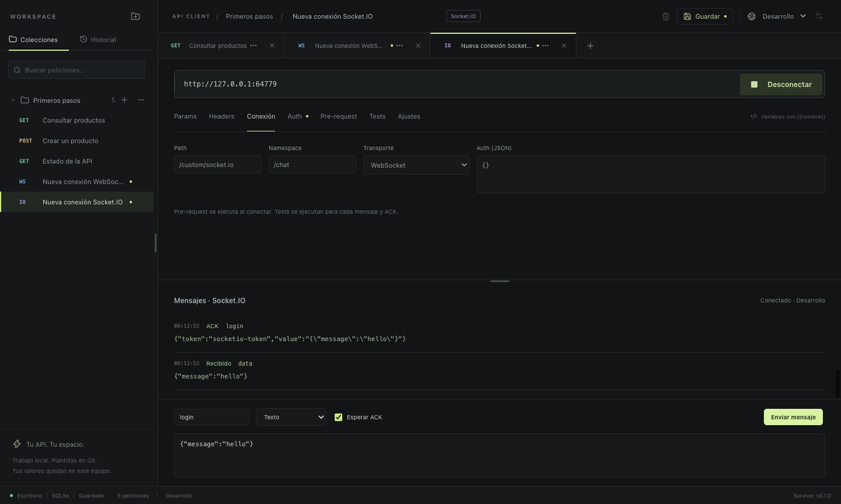Open a new tab with the plus icon
The image size is (841, 504).
[590, 46]
